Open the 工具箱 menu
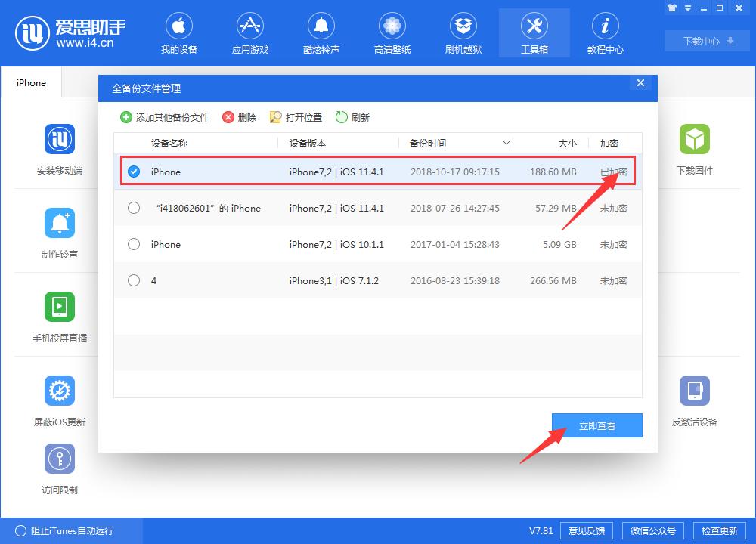 [534, 32]
